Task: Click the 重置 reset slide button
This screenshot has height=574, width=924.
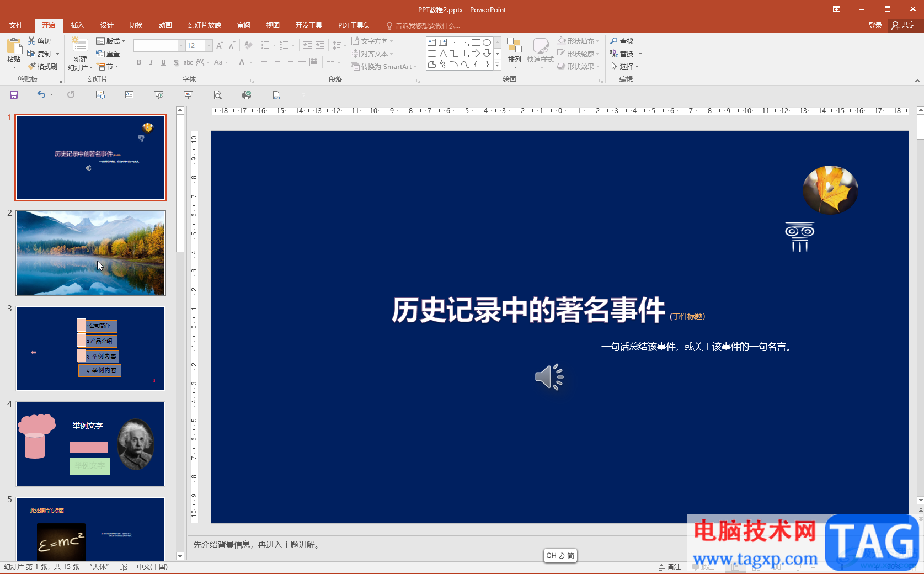Action: coord(108,54)
